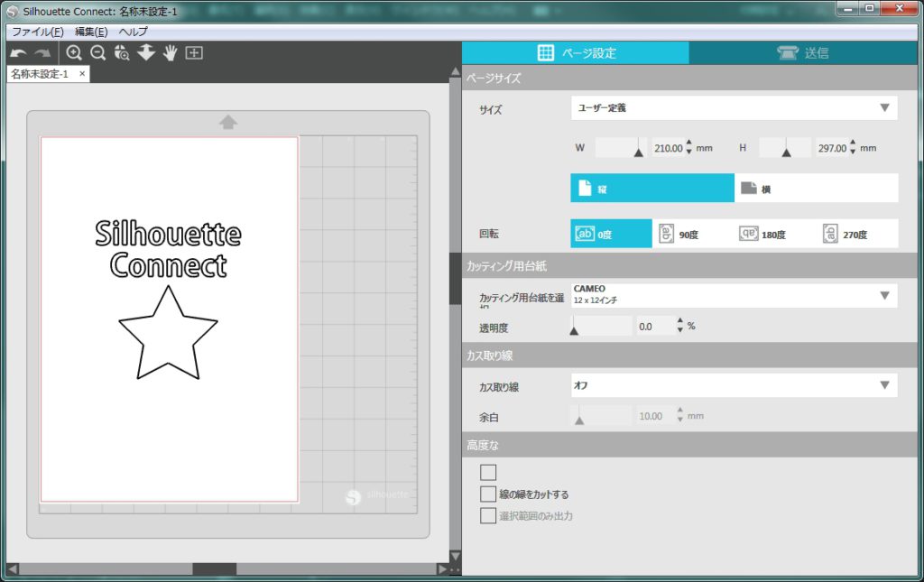The image size is (924, 582).
Task: Select the Zoom In magnifier tool
Action: pyautogui.click(x=74, y=53)
